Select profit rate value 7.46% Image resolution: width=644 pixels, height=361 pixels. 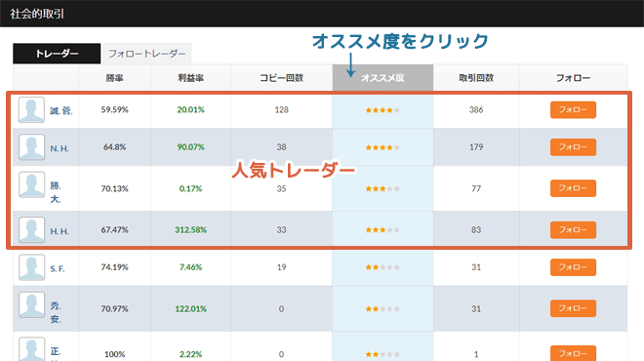point(190,267)
